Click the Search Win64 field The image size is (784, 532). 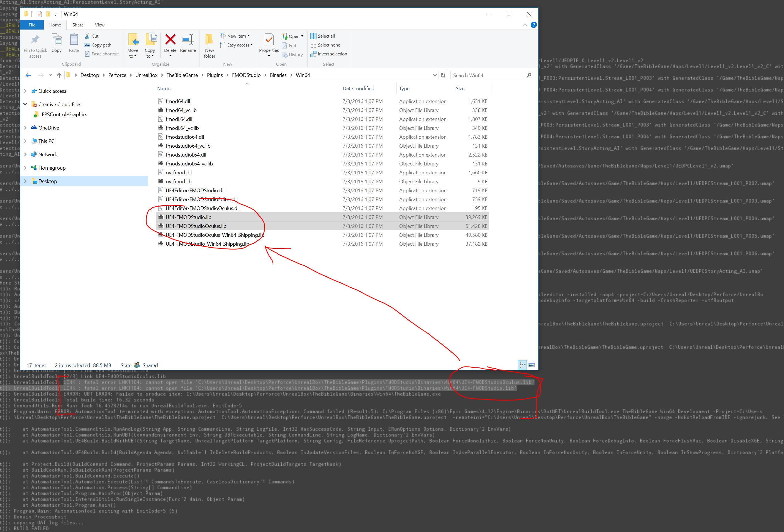point(492,75)
